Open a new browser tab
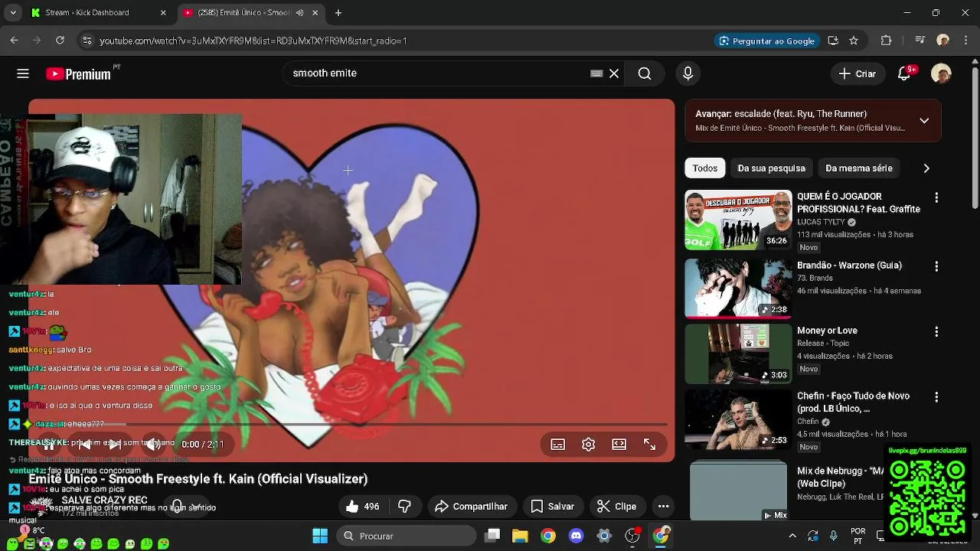This screenshot has width=980, height=551. (x=338, y=13)
